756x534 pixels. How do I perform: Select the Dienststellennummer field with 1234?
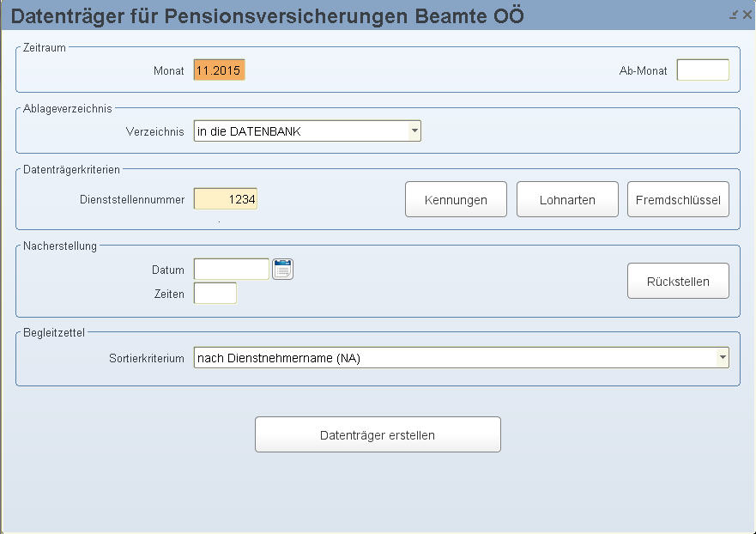click(x=226, y=198)
